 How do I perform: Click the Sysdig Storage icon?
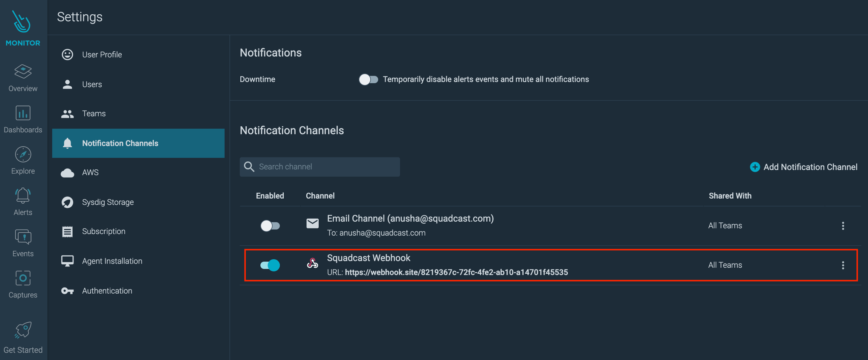pos(67,202)
